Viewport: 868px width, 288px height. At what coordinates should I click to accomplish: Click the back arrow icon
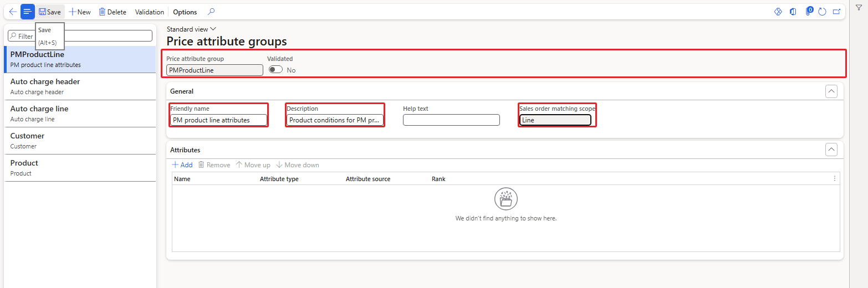click(x=13, y=12)
